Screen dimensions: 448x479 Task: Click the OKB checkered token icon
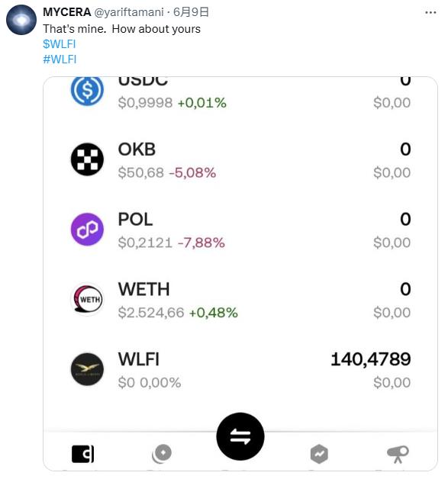(x=87, y=159)
